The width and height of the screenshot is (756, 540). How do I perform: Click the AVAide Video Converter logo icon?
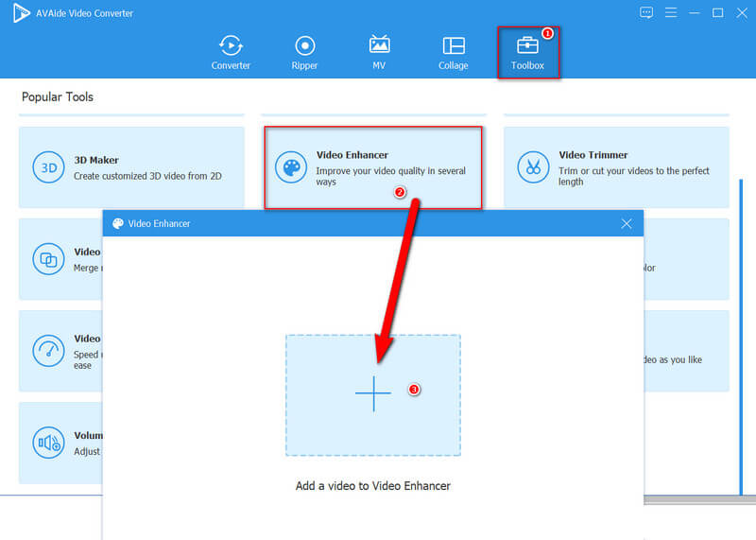(x=21, y=13)
